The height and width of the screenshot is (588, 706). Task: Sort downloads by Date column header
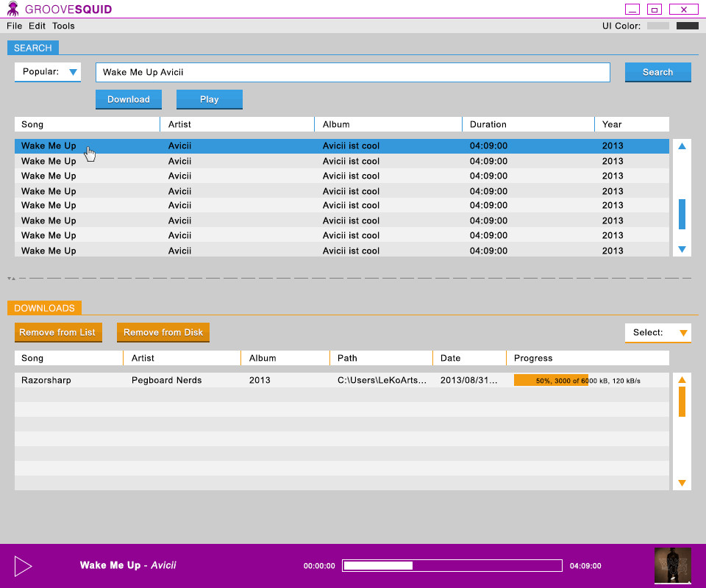point(470,358)
